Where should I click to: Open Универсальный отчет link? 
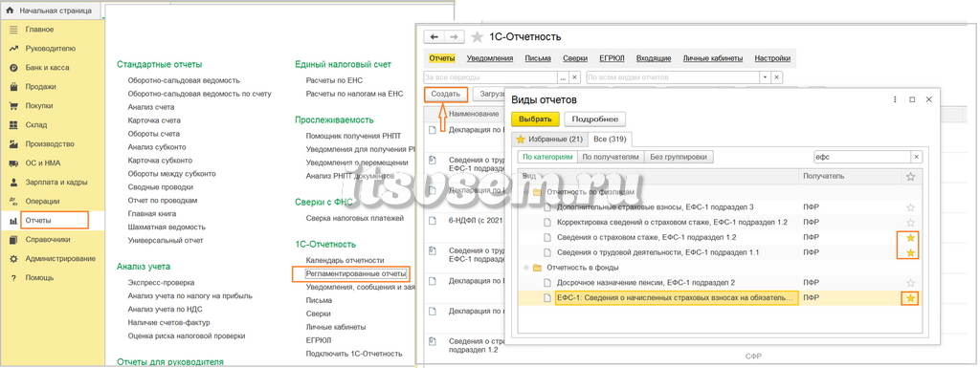pos(165,240)
